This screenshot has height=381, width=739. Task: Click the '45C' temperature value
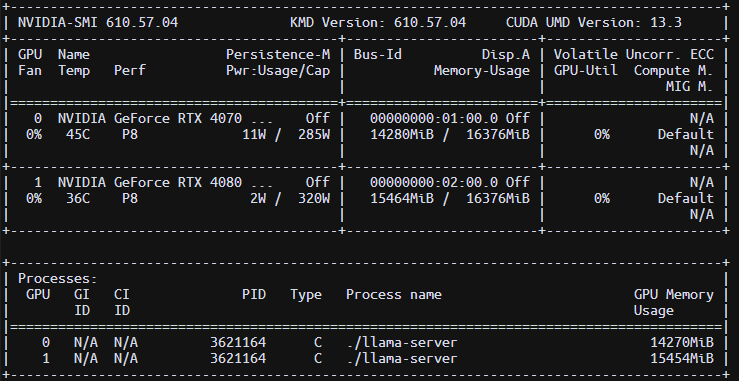(78, 134)
